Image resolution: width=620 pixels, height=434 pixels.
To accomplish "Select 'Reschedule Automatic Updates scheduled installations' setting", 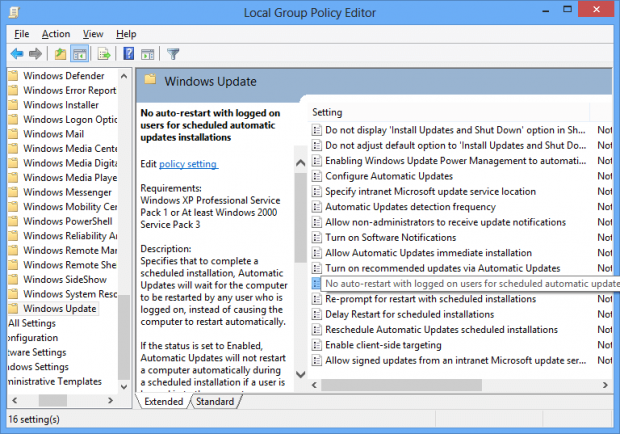I will click(441, 330).
